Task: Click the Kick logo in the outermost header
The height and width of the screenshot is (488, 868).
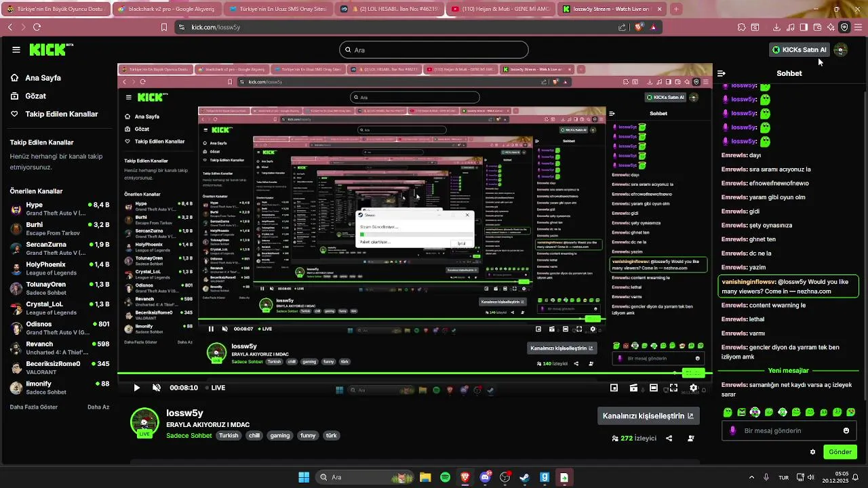Action: (x=52, y=49)
